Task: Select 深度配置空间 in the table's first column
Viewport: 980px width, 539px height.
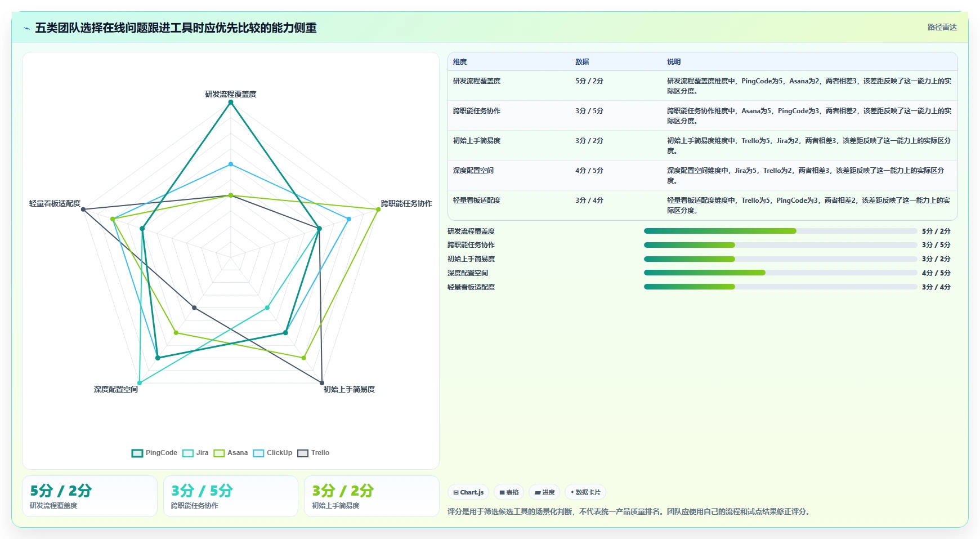Action: click(x=473, y=171)
